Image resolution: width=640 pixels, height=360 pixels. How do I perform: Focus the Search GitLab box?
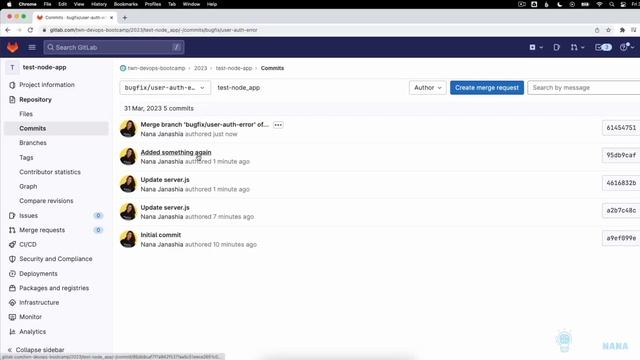113,47
